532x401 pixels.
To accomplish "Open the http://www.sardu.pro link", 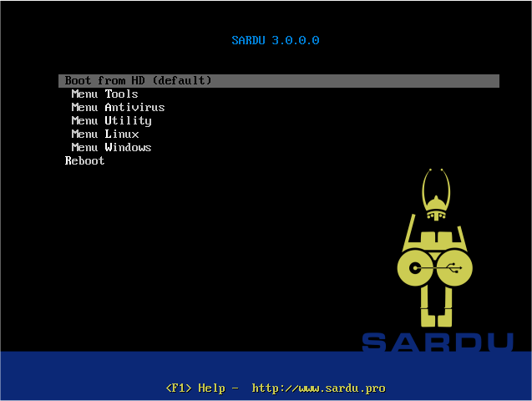I will coord(318,388).
